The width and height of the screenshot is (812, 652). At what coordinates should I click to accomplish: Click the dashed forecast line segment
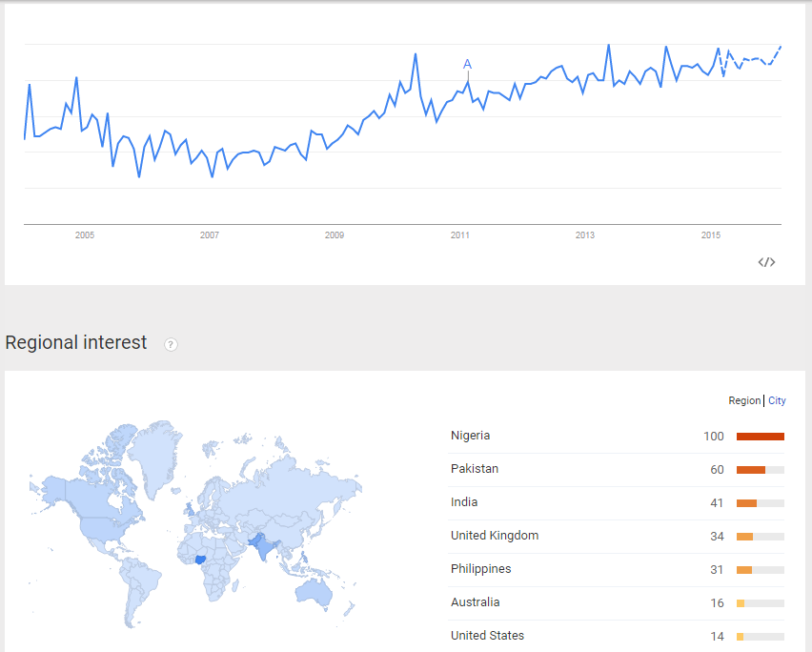tap(751, 59)
